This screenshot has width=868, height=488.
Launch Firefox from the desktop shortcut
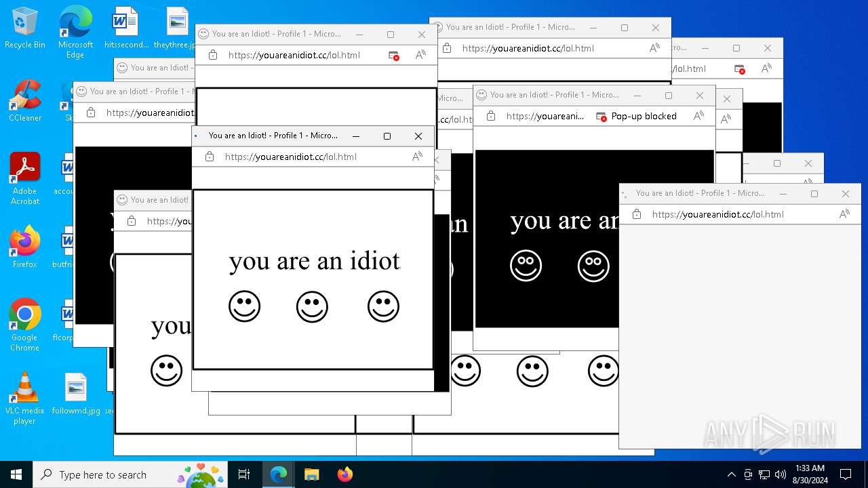(x=25, y=247)
